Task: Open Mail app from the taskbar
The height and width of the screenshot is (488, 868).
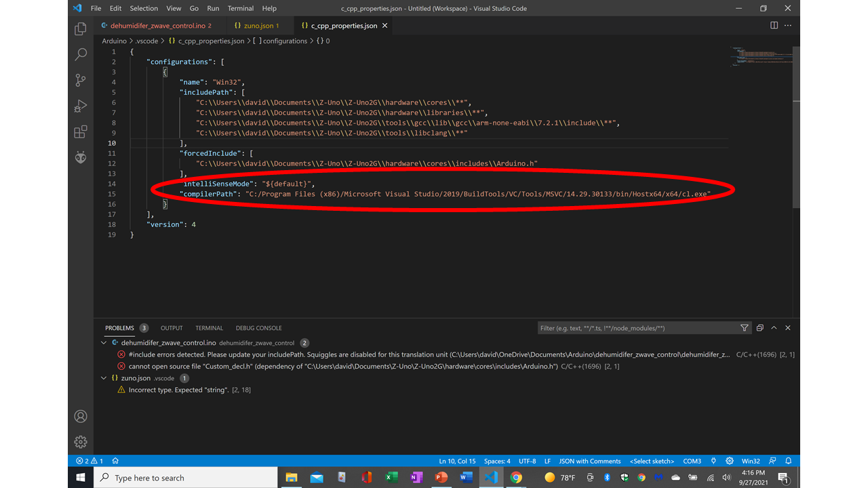Action: pos(317,478)
